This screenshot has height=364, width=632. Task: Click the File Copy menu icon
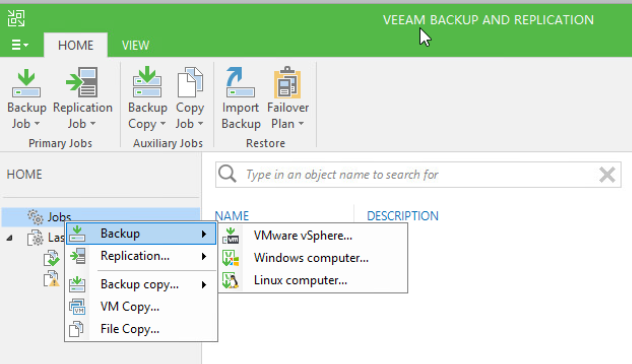tap(77, 329)
